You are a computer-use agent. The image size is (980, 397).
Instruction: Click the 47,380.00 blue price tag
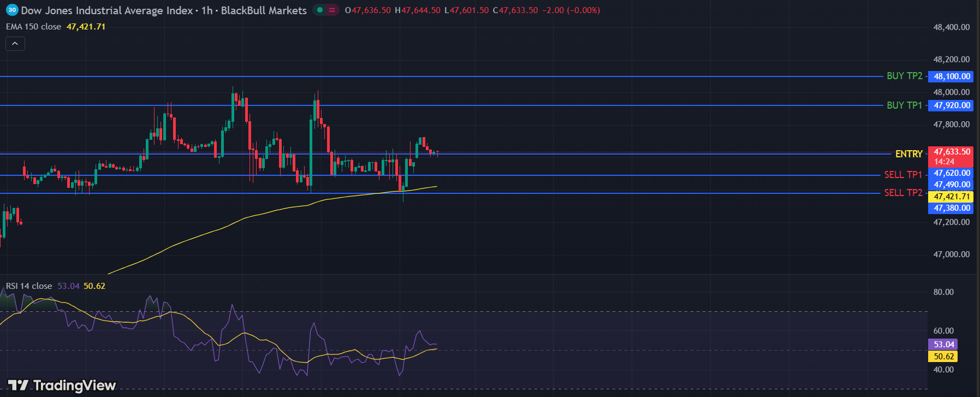pyautogui.click(x=952, y=208)
